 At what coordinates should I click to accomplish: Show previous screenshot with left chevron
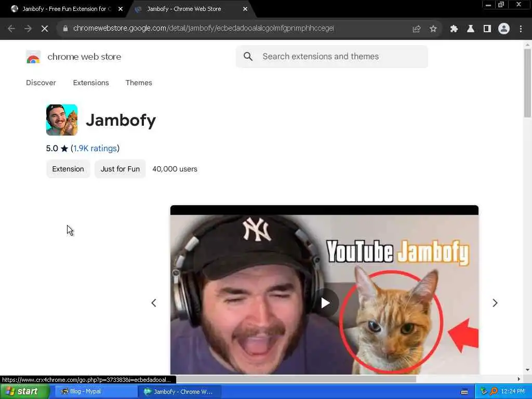coord(154,303)
